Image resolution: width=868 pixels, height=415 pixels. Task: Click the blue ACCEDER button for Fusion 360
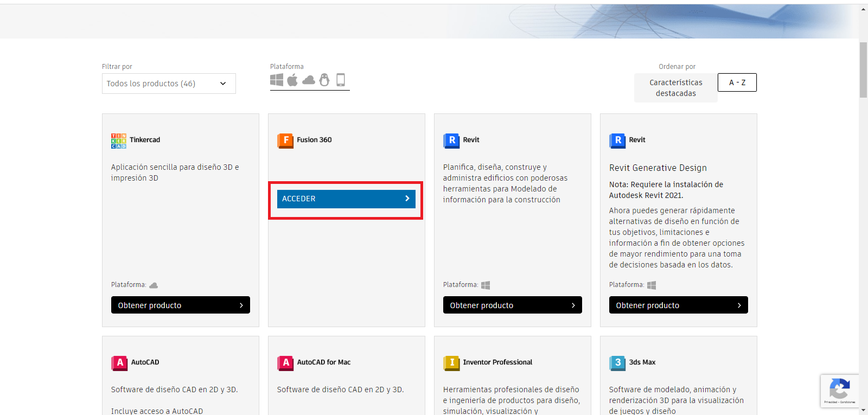click(346, 199)
